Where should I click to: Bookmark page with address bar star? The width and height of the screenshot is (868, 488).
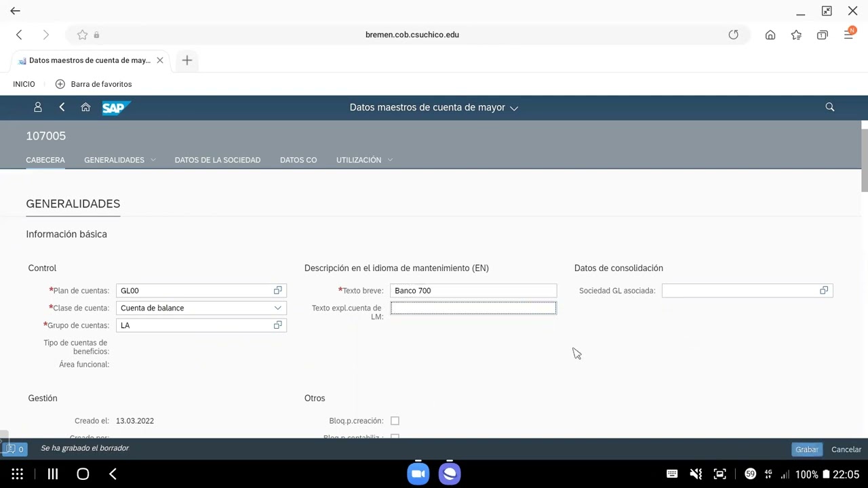[82, 35]
